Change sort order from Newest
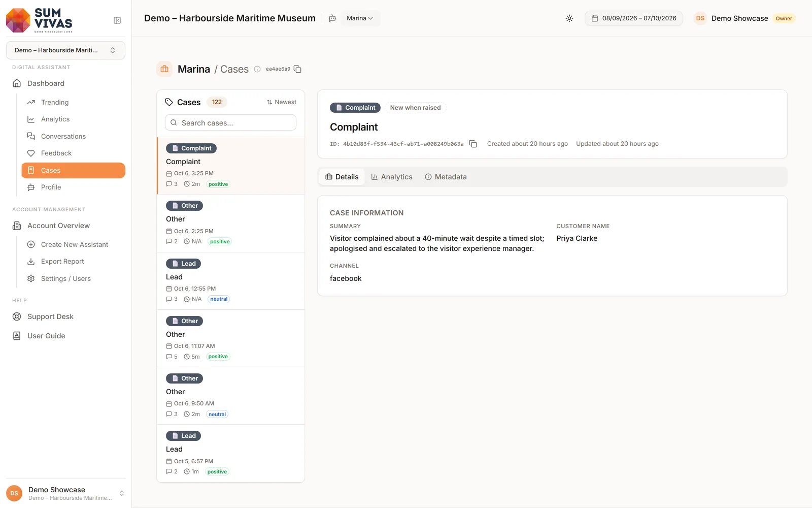This screenshot has height=508, width=812. point(281,102)
